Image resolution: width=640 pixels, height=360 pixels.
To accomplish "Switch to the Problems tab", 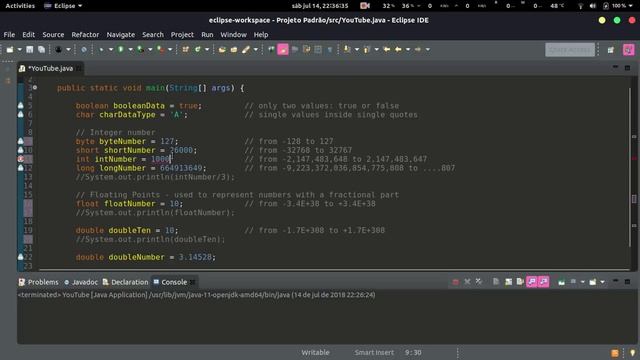I will pyautogui.click(x=39, y=282).
